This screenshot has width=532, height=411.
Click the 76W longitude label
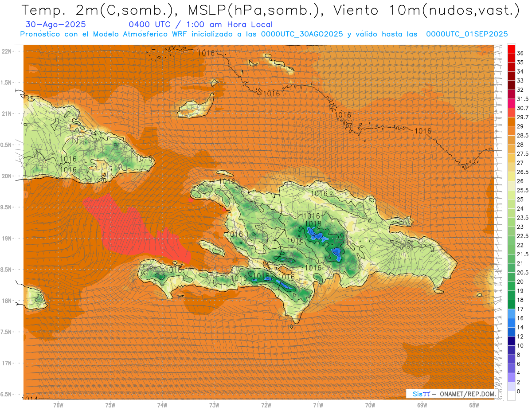click(58, 405)
